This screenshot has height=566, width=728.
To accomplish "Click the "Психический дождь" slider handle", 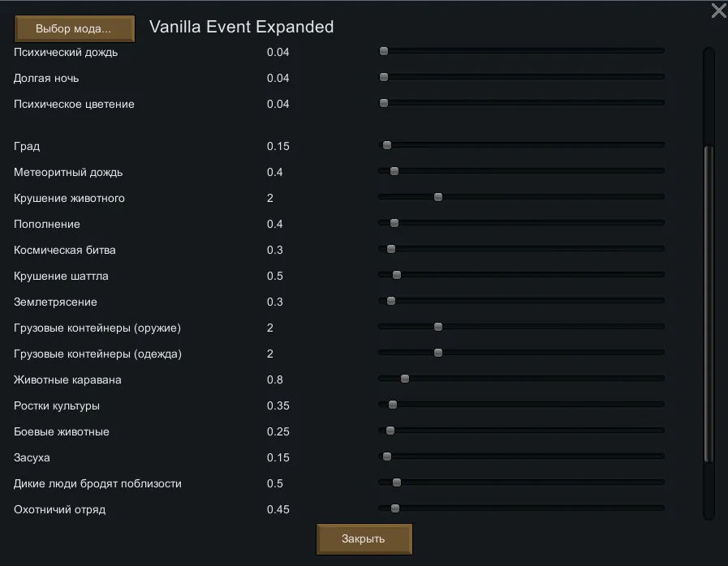I will click(x=384, y=51).
